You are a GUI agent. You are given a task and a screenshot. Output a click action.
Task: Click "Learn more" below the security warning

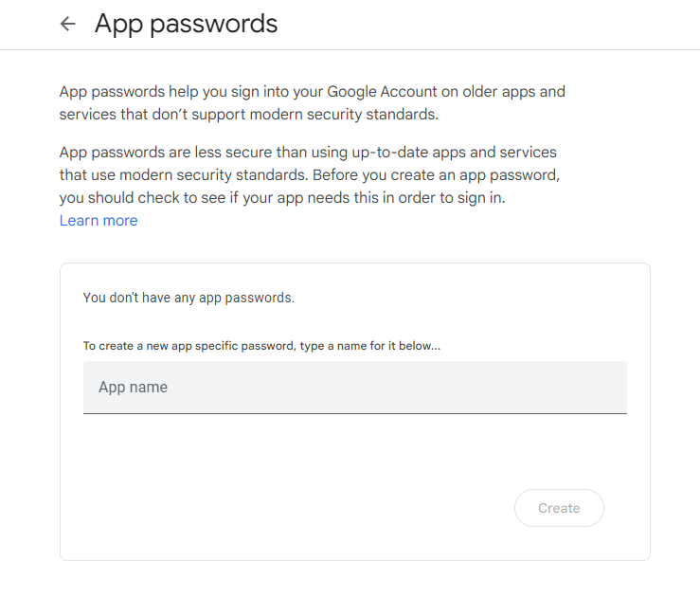pyautogui.click(x=99, y=221)
